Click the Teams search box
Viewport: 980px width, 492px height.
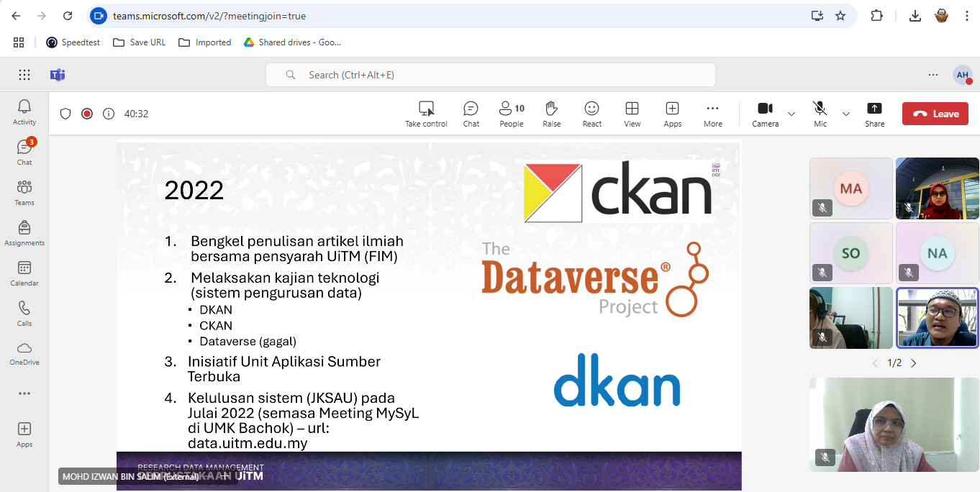click(491, 75)
